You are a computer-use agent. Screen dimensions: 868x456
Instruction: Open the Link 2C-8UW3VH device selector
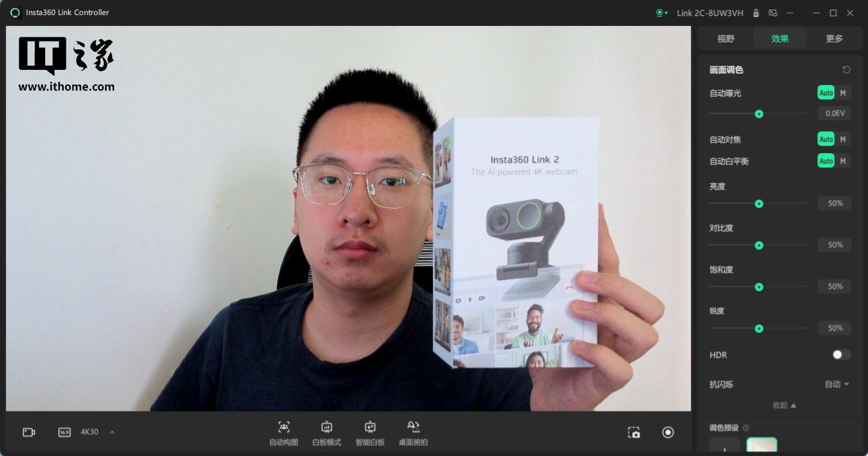pyautogui.click(x=710, y=13)
